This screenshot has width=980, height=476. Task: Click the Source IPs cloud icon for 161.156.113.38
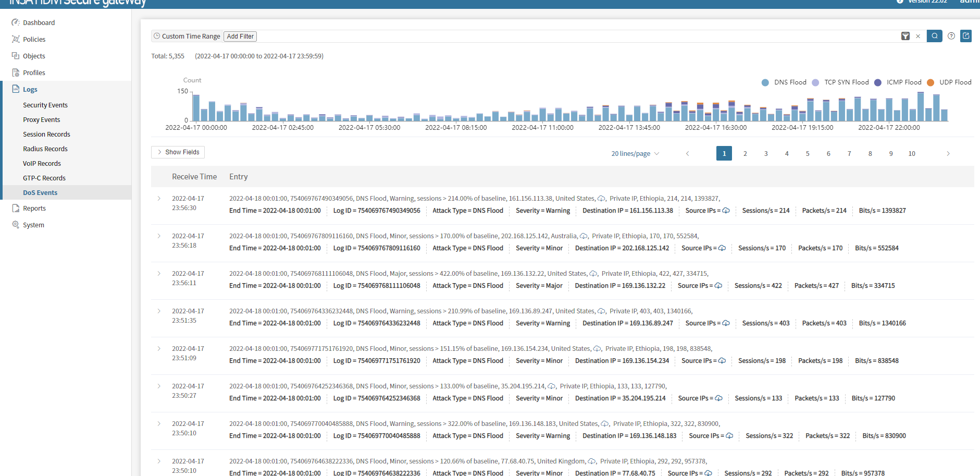point(726,211)
